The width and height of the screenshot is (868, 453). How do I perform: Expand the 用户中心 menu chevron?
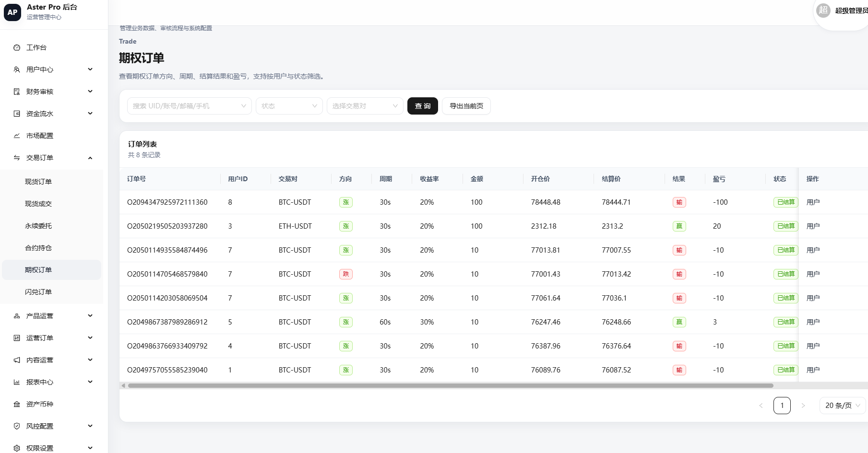(x=90, y=70)
